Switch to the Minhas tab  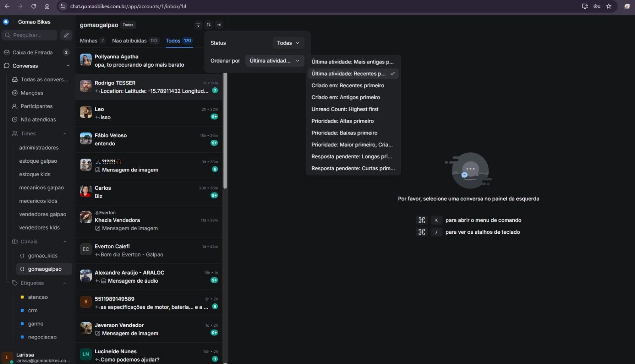92,41
